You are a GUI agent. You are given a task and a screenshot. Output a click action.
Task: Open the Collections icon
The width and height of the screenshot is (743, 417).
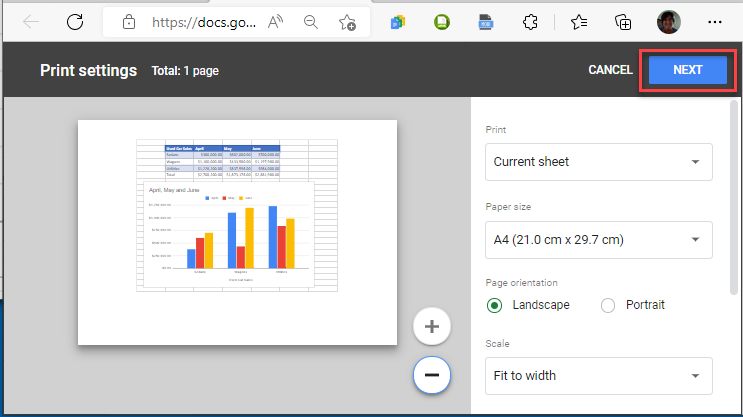click(623, 21)
